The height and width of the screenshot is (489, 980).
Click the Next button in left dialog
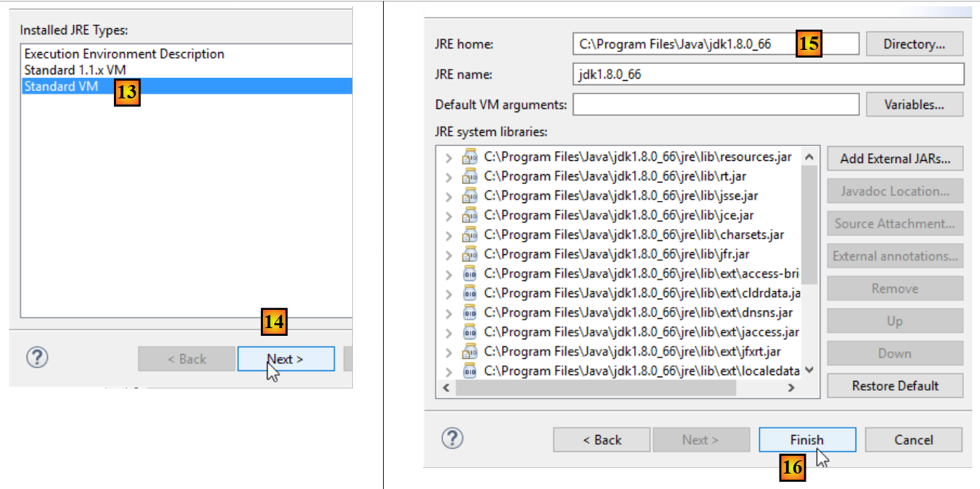[286, 359]
